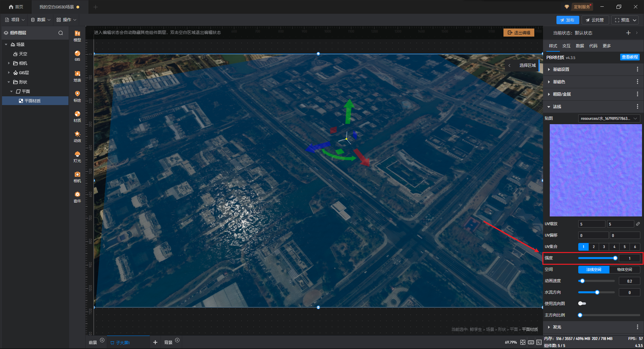Select 物体空间 space option
644x349 pixels.
(x=624, y=269)
